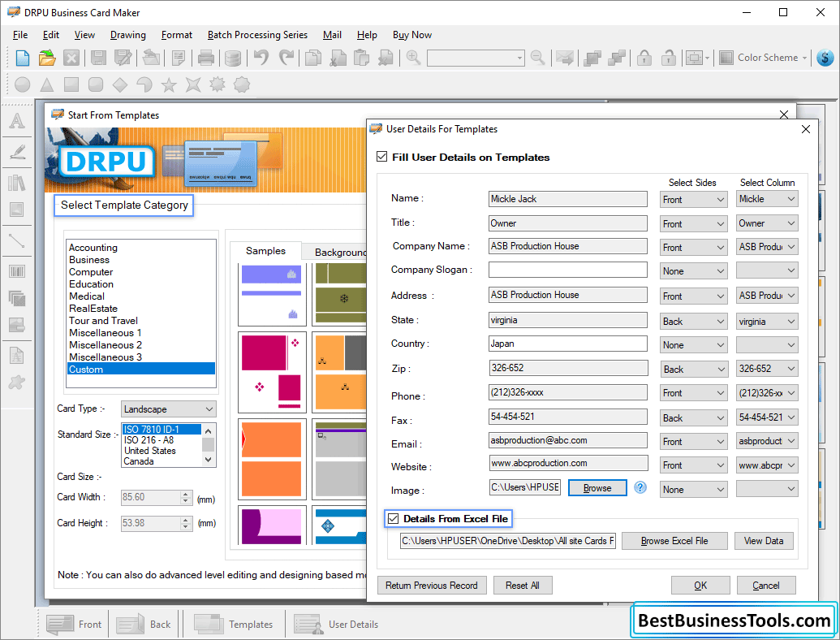Click the Zoom in magnifier icon
The image size is (840, 640).
pyautogui.click(x=413, y=58)
